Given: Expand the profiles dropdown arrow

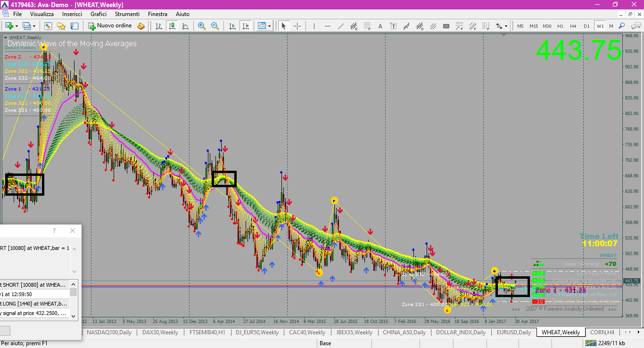Looking at the screenshot, I should pos(34,26).
